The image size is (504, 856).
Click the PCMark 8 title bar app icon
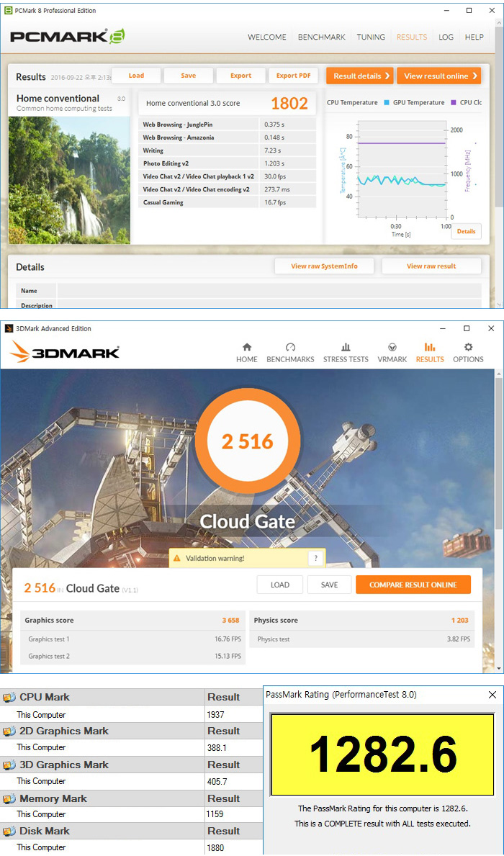tap(8, 10)
